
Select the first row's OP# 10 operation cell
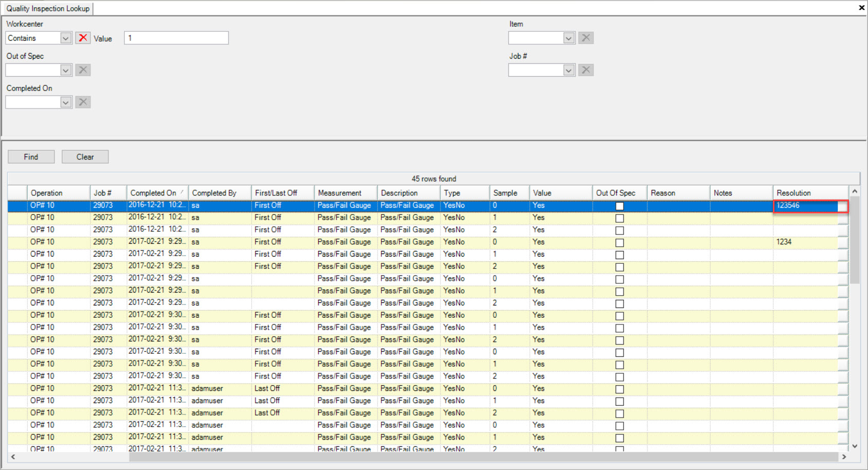[x=59, y=205]
